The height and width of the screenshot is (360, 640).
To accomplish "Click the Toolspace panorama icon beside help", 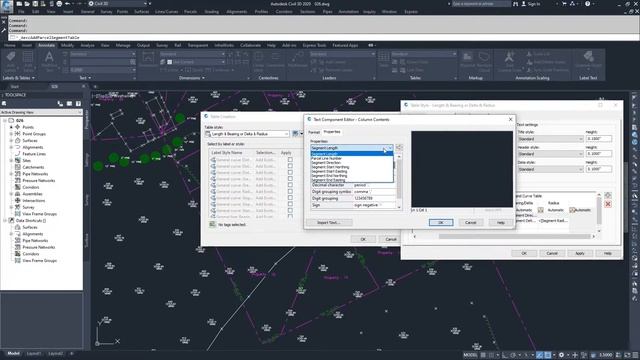I will pyautogui.click(x=69, y=104).
